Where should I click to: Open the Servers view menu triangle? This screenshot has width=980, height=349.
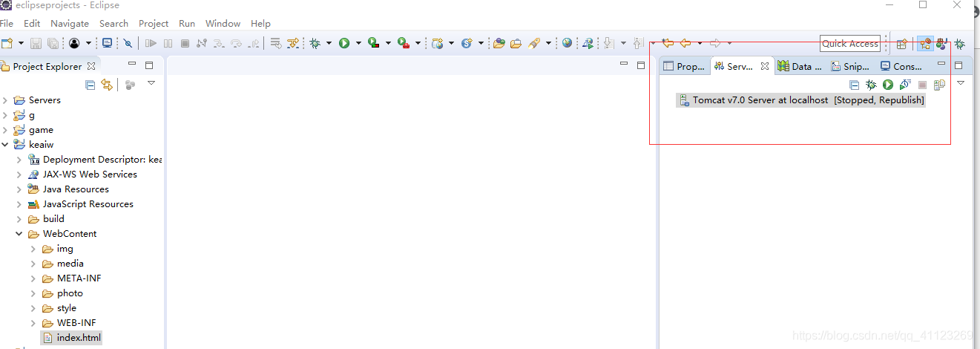point(961,83)
